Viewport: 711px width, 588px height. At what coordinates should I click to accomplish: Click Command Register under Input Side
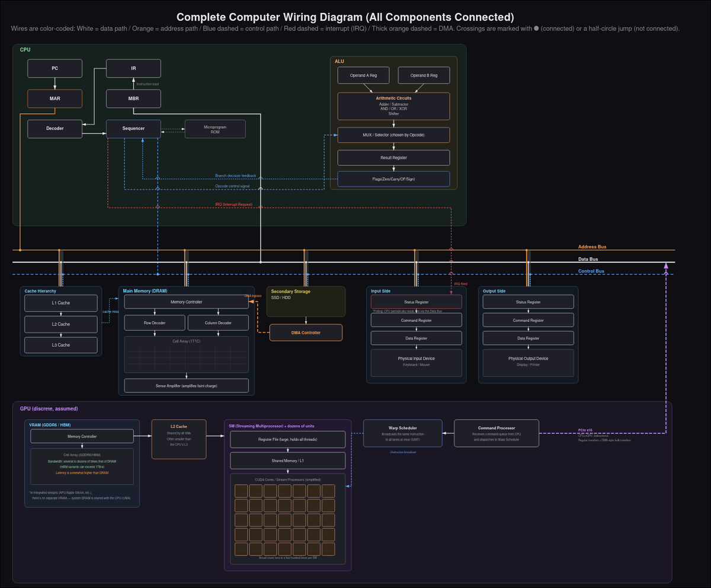(417, 320)
